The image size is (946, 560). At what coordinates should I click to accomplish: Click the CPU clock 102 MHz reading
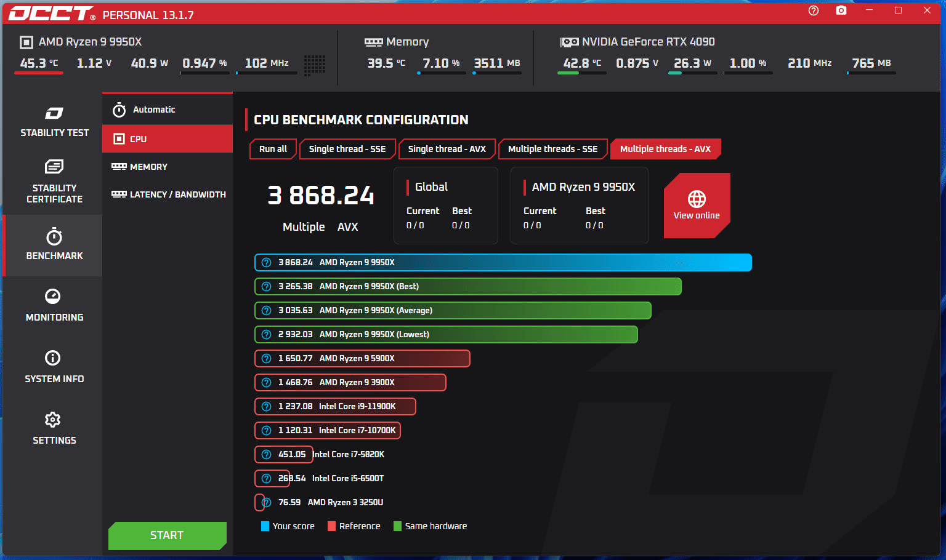coord(267,63)
